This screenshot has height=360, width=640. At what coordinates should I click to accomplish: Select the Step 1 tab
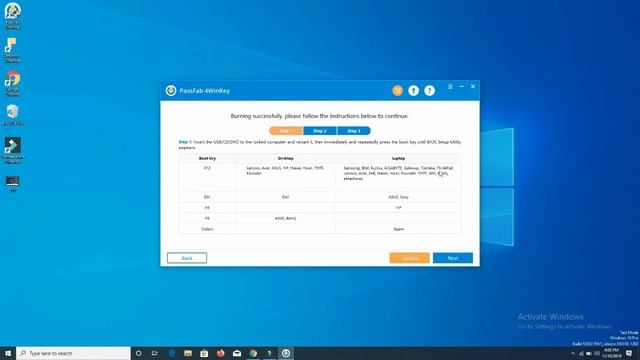pos(286,131)
